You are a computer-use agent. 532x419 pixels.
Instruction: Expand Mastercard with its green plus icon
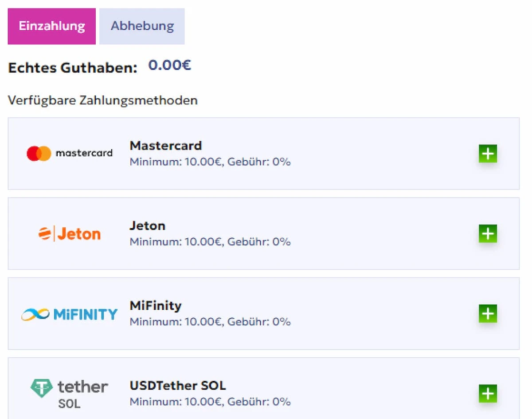(x=488, y=154)
